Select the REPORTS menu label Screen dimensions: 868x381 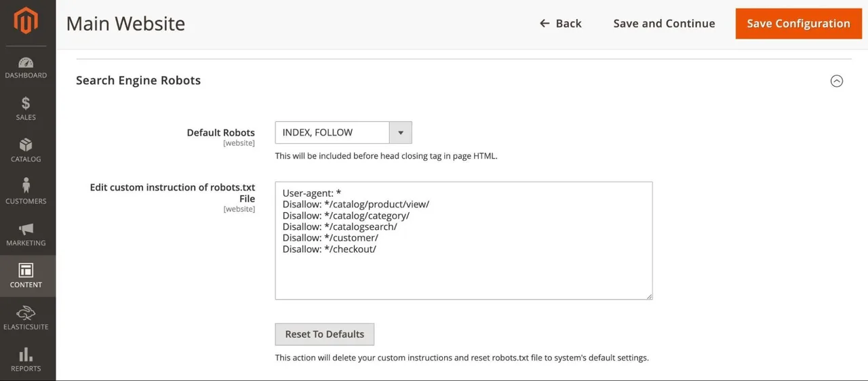coord(26,369)
